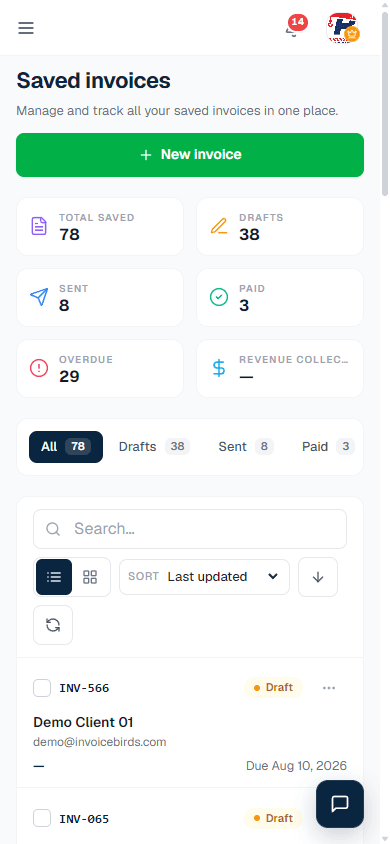
Task: Switch to grid view
Action: [x=90, y=577]
